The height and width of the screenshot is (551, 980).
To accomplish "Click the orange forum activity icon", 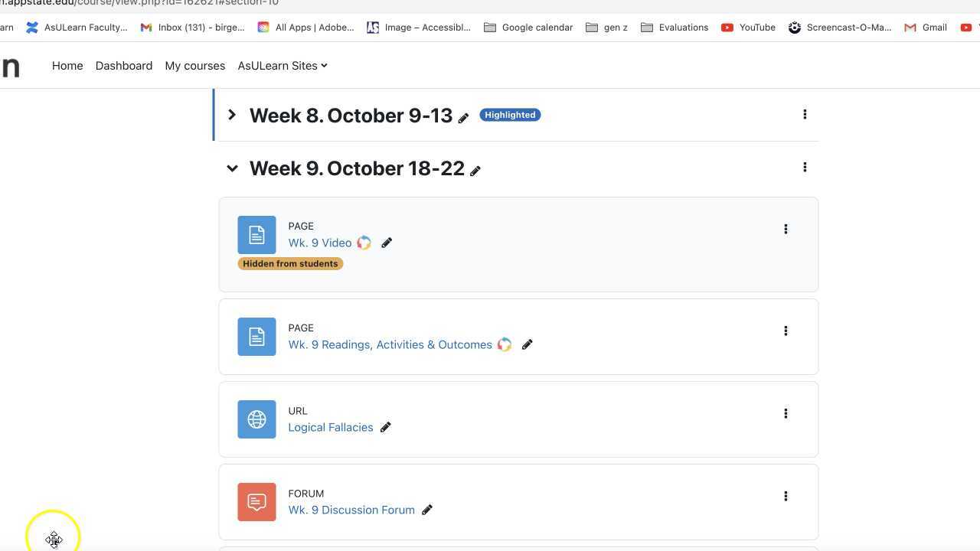I will click(256, 502).
